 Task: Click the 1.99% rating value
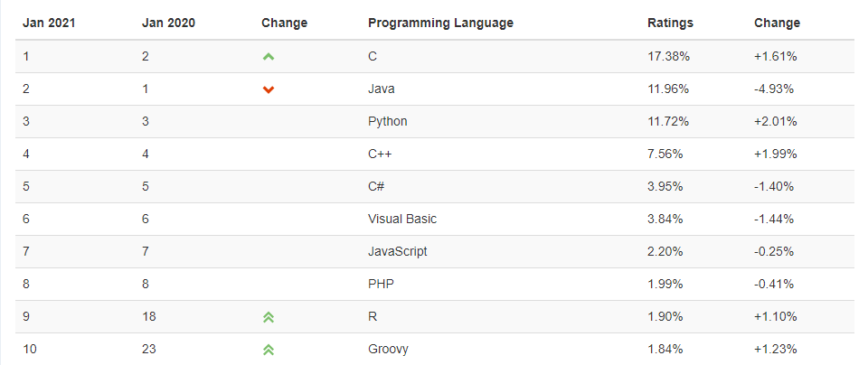point(665,285)
